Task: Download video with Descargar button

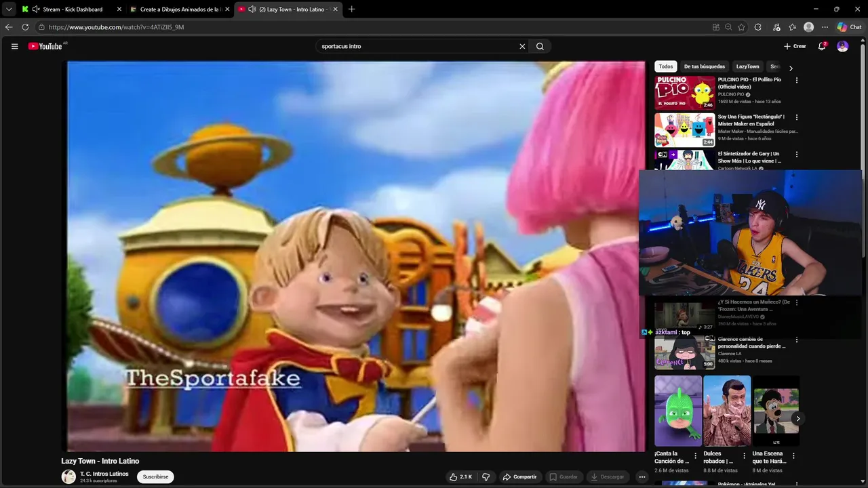Action: click(x=608, y=476)
